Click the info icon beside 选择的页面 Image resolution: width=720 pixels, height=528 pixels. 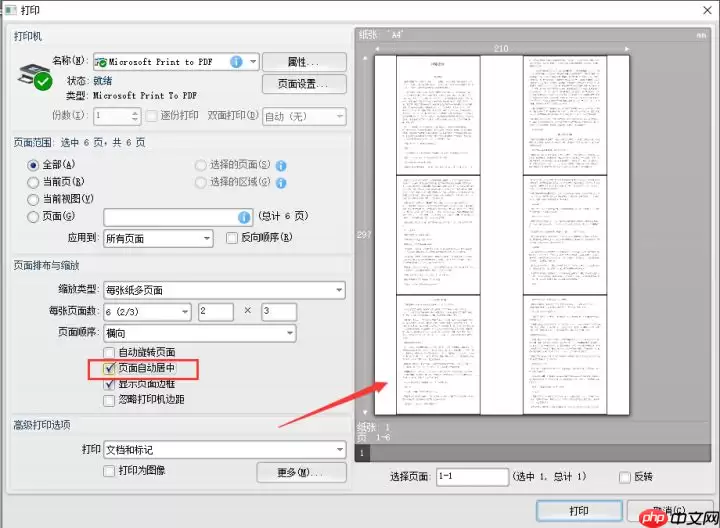(x=281, y=166)
